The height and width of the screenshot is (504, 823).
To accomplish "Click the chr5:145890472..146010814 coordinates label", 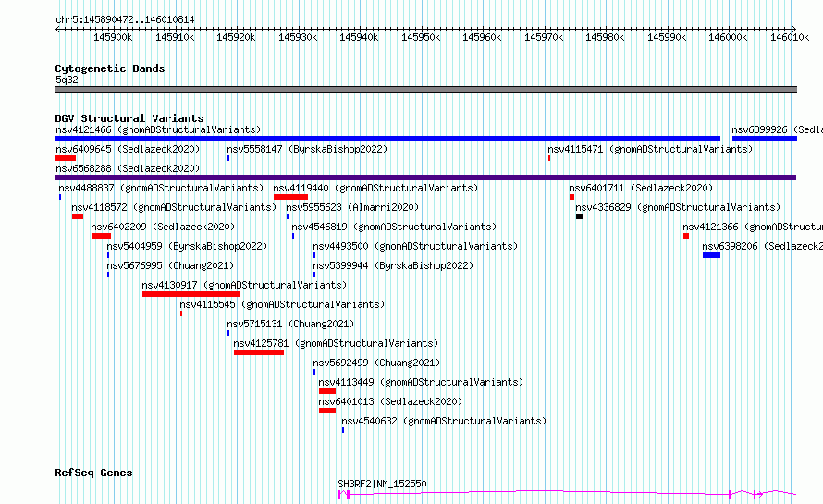I will pos(125,20).
